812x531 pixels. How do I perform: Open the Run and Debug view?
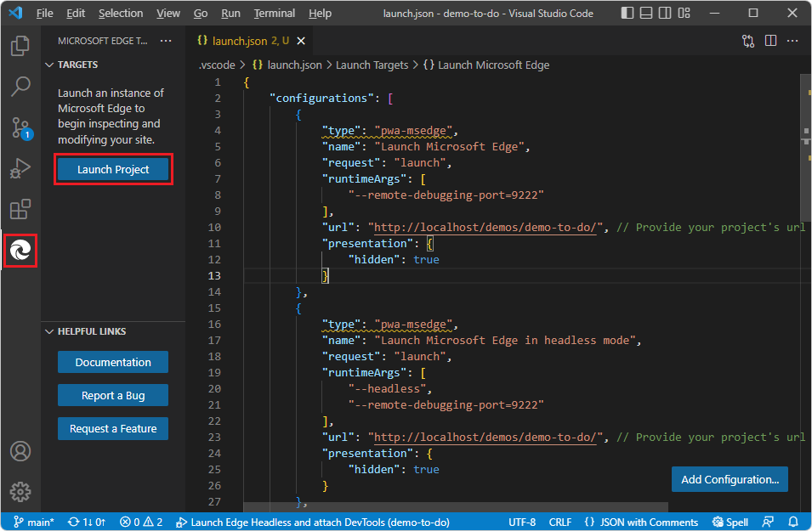[x=20, y=168]
